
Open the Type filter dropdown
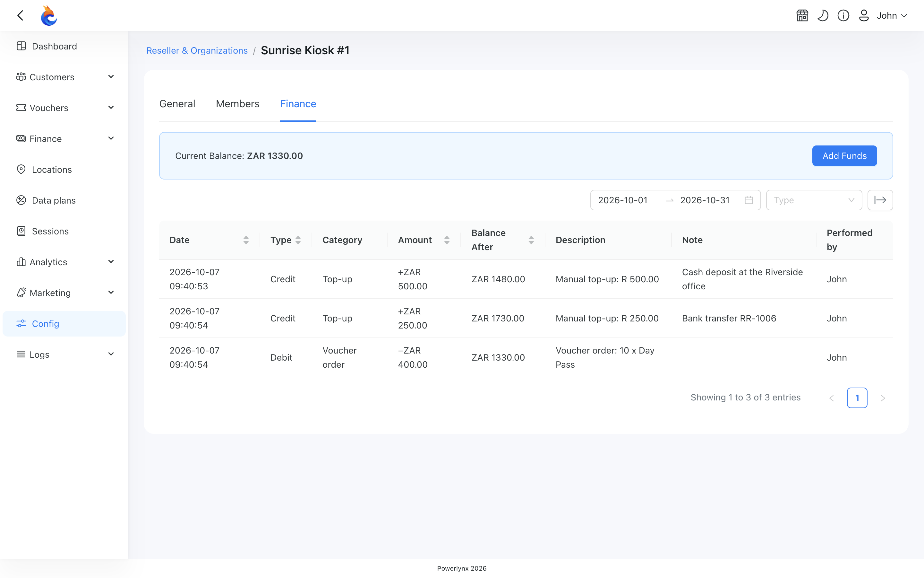(814, 200)
